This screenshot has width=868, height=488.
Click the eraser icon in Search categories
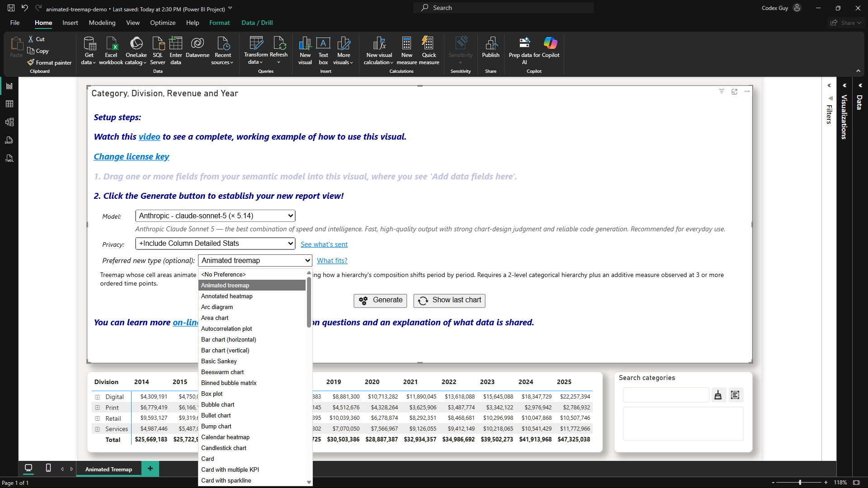[718, 395]
